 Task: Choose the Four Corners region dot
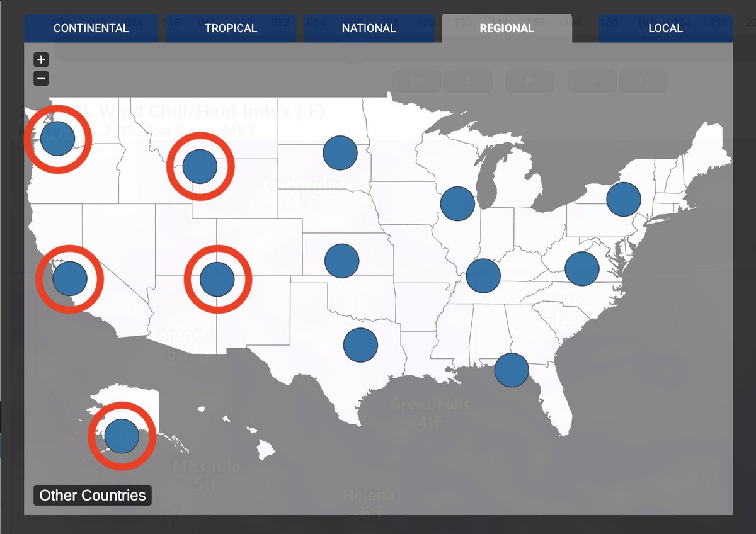(x=217, y=279)
